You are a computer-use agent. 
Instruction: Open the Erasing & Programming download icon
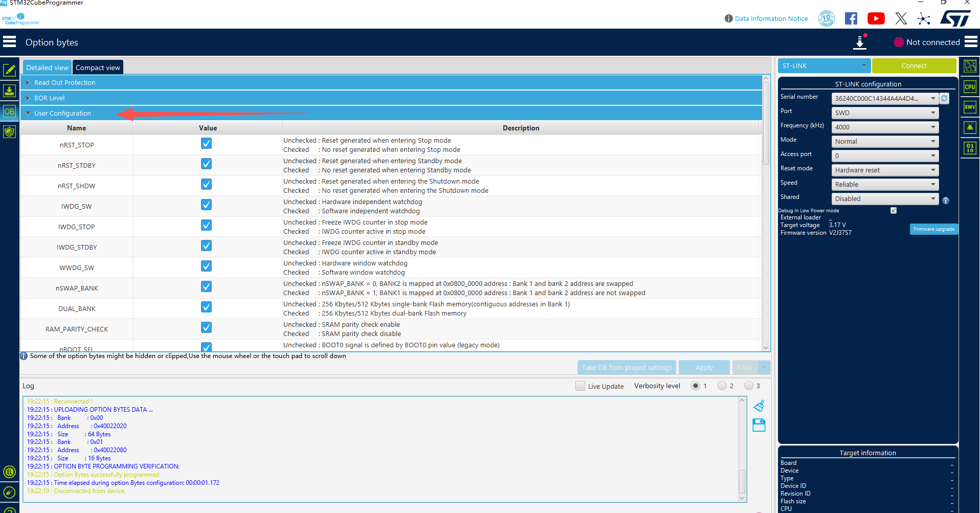[x=9, y=91]
